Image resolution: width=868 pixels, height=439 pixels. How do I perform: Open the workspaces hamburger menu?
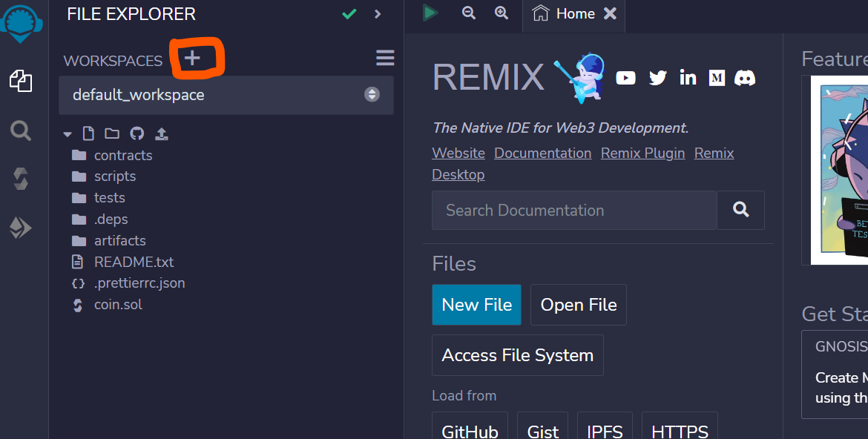(385, 58)
